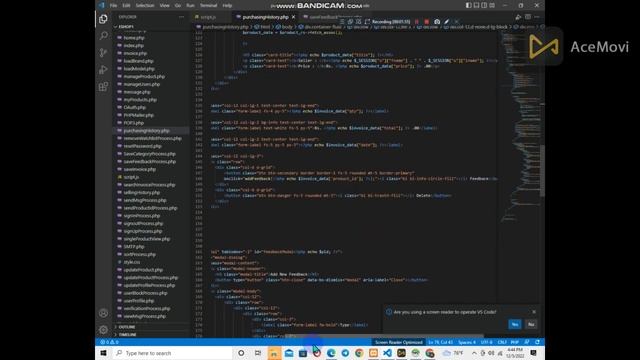Open the Edit menu

click(127, 6)
